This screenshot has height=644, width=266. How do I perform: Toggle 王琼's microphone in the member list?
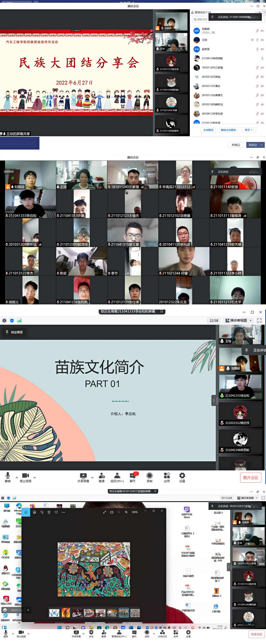tap(257, 40)
